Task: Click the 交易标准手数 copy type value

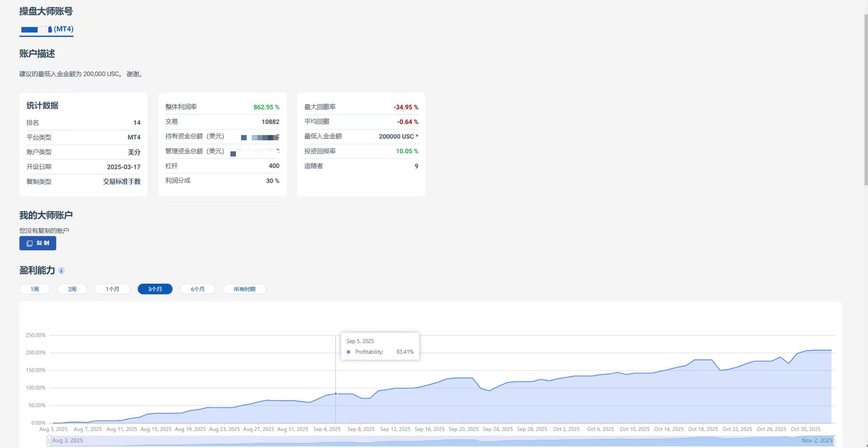Action: coord(122,182)
